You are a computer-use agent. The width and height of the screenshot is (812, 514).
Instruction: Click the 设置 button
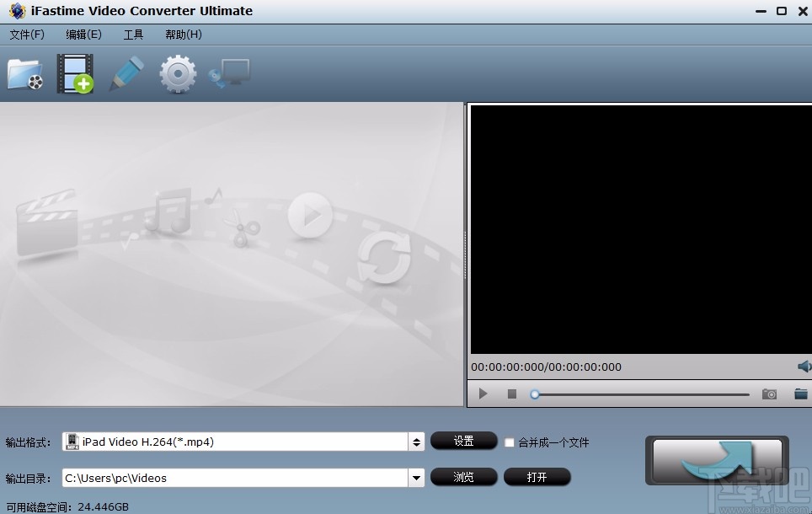pos(463,441)
